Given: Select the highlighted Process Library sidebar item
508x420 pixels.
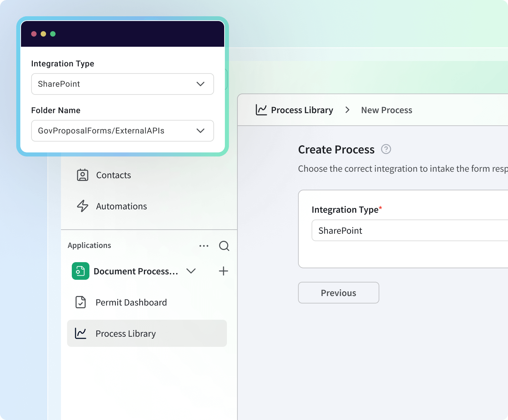Looking at the screenshot, I should (x=147, y=333).
